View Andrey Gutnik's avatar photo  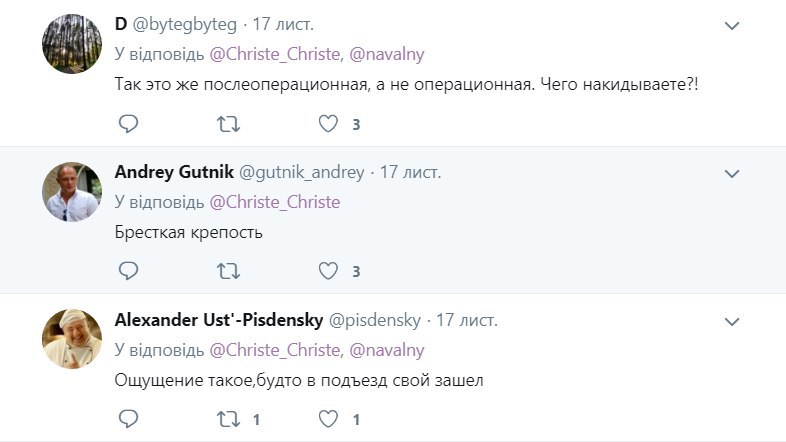tap(72, 192)
